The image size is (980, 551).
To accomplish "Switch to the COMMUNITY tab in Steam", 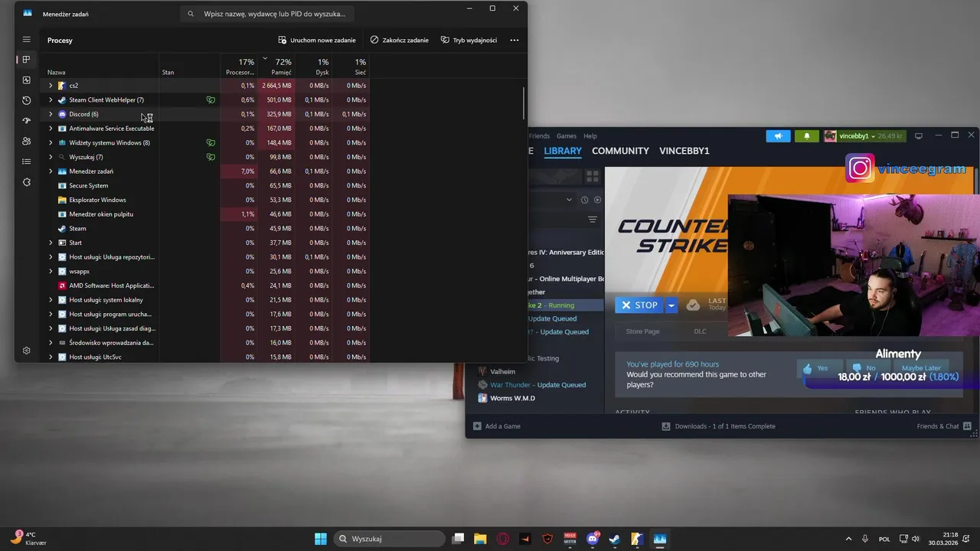I will (620, 151).
